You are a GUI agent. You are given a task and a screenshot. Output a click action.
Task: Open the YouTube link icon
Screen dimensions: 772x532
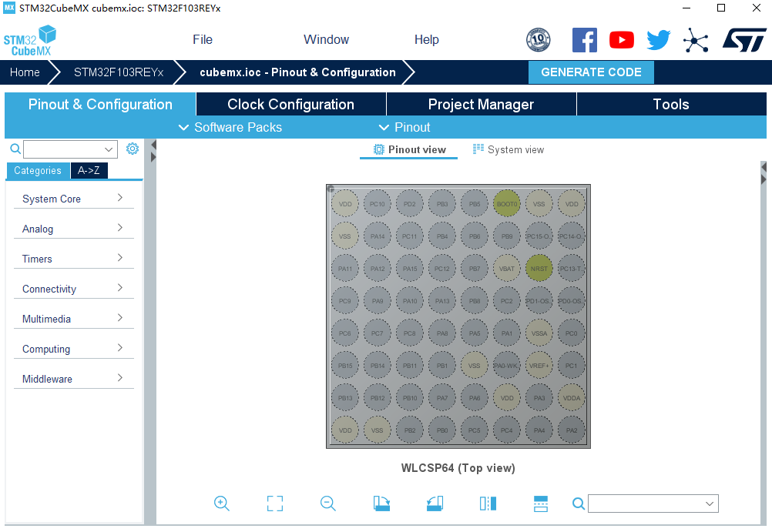[621, 40]
